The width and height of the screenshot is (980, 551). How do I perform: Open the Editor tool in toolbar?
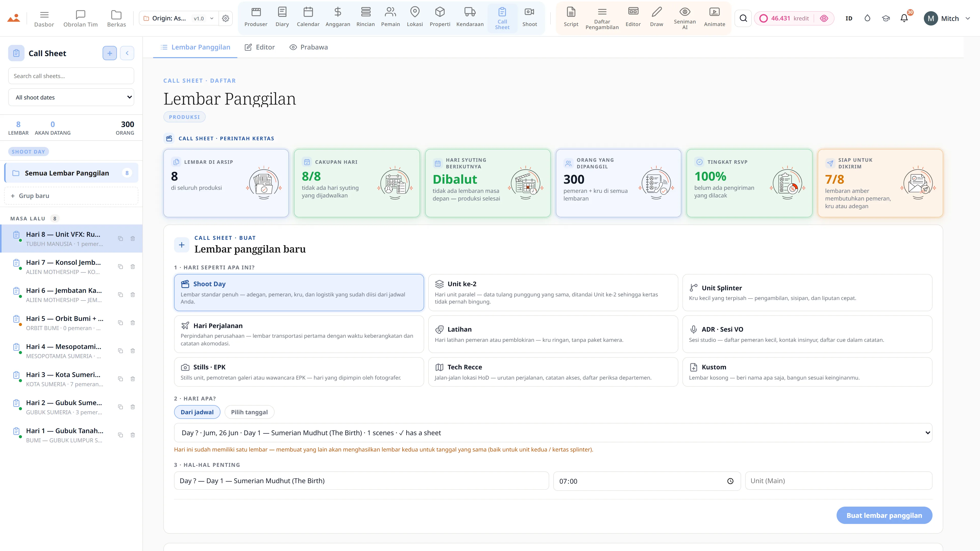pyautogui.click(x=633, y=18)
